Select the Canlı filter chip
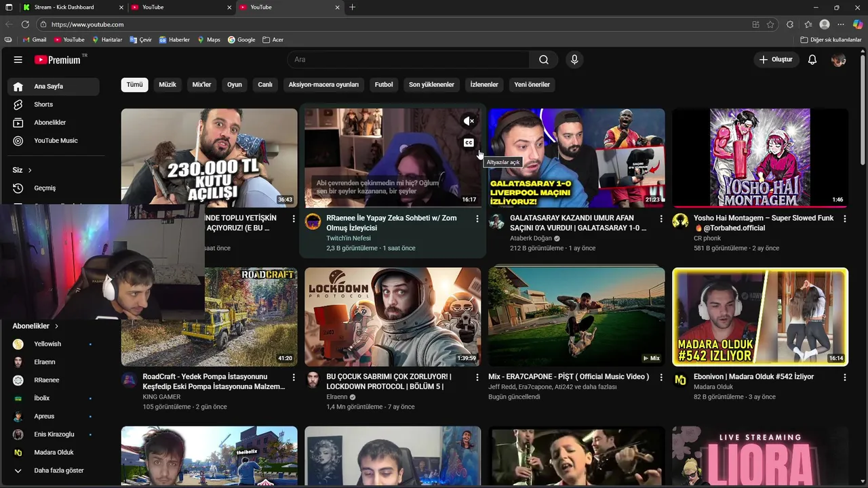 pyautogui.click(x=265, y=85)
